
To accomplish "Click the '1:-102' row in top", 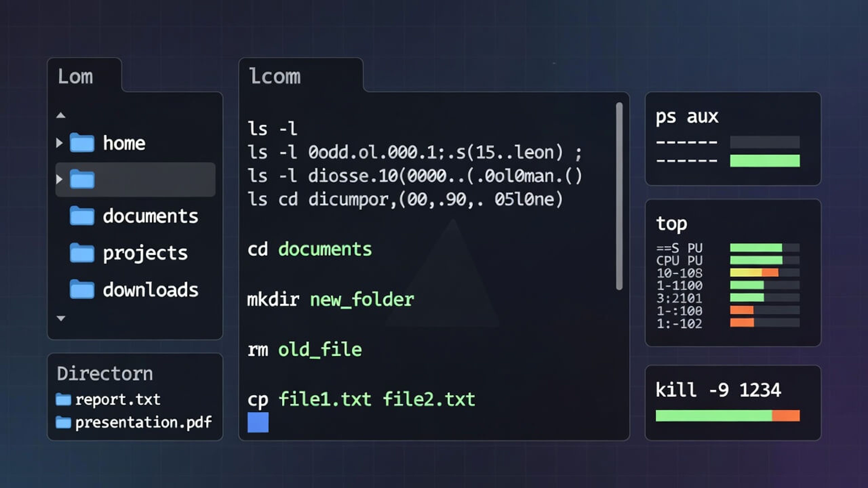I will pyautogui.click(x=728, y=323).
